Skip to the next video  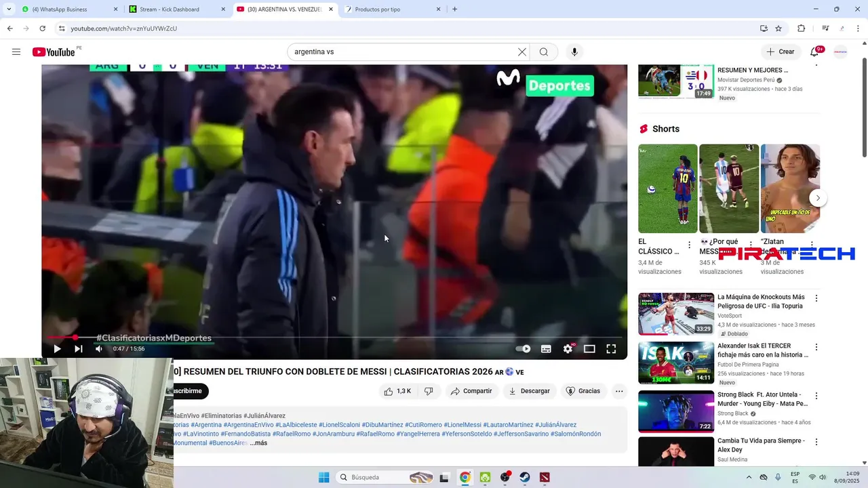tap(79, 349)
